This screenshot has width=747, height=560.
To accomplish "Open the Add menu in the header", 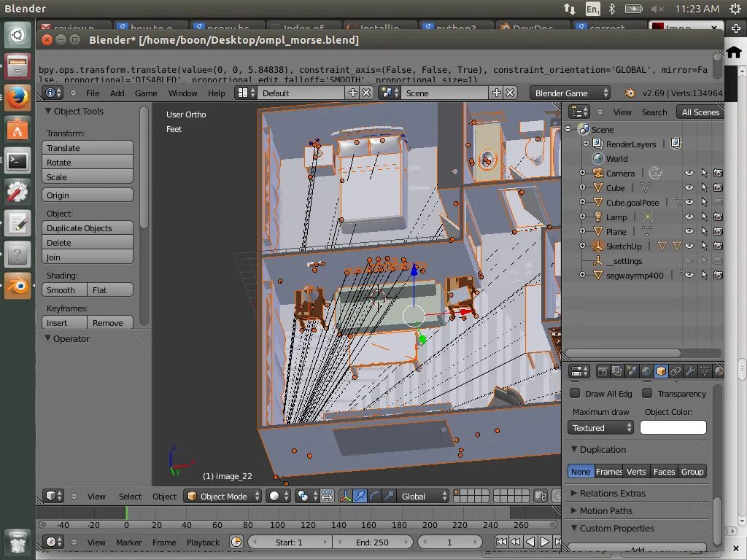I will coord(117,93).
